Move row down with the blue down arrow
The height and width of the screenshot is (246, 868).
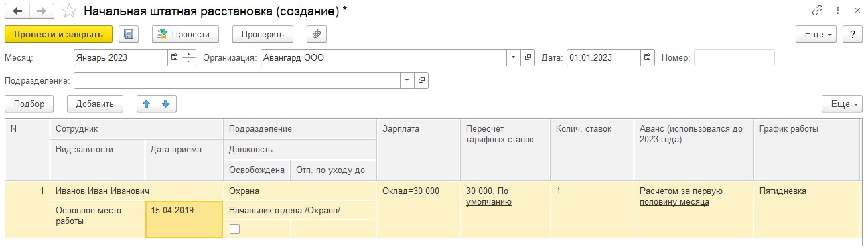pos(166,104)
